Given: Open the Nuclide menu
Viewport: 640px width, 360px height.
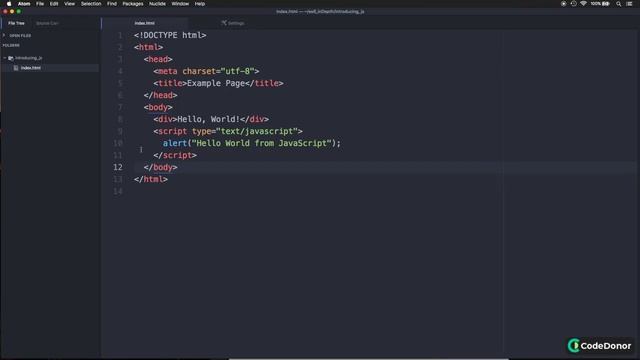Looking at the screenshot, I should pos(157,4).
